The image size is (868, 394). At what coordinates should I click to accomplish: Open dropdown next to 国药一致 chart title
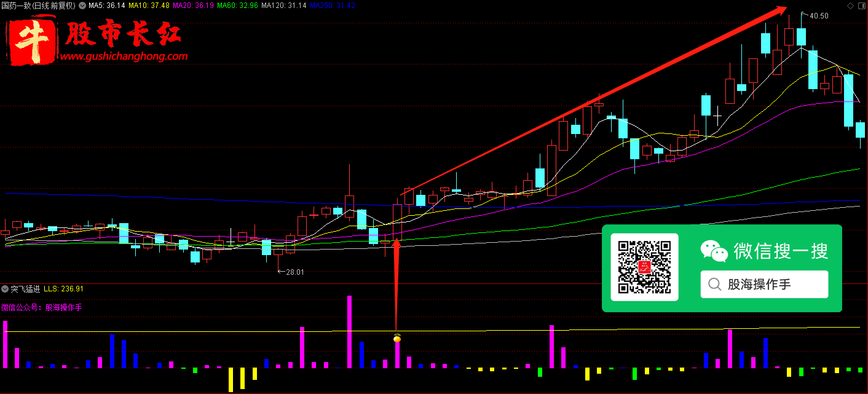(83, 5)
